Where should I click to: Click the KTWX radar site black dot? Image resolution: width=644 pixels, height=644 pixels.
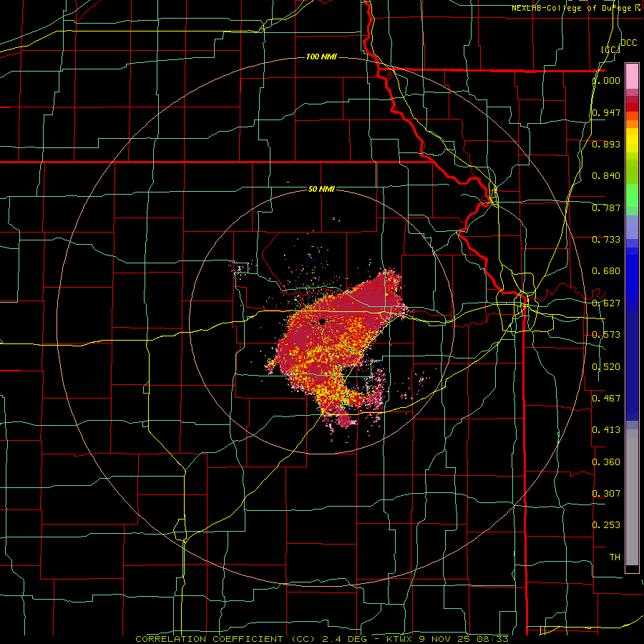pyautogui.click(x=322, y=321)
